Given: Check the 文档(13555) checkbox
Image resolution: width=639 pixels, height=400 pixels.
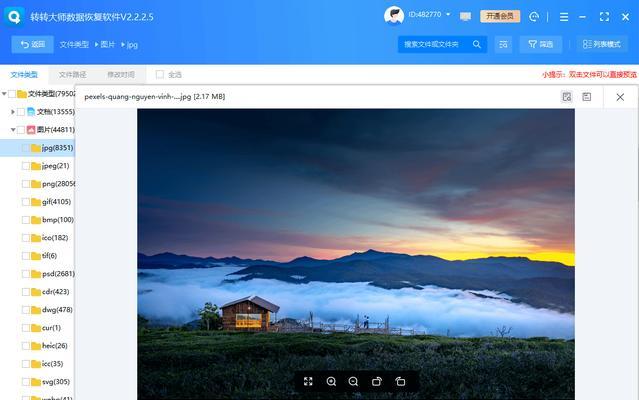Looking at the screenshot, I should click(x=21, y=112).
